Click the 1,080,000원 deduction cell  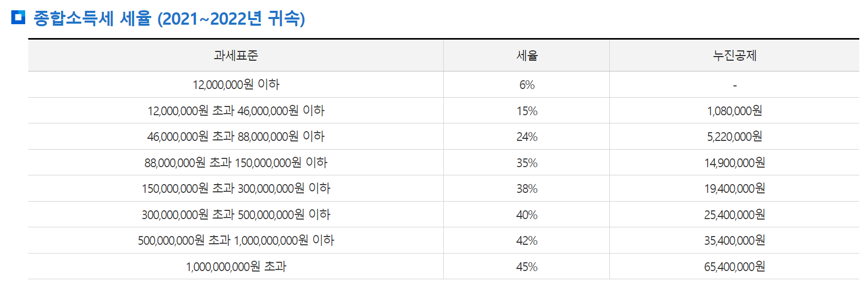coord(735,111)
